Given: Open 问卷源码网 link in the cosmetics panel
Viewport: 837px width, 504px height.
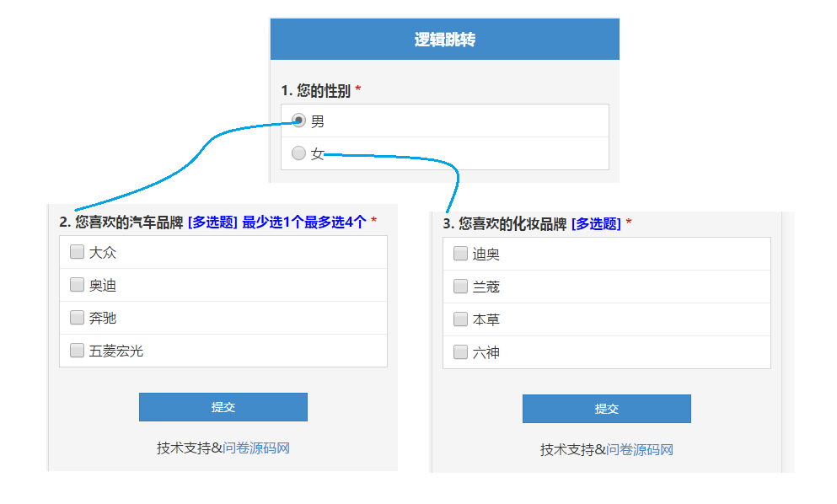Looking at the screenshot, I should tap(640, 449).
